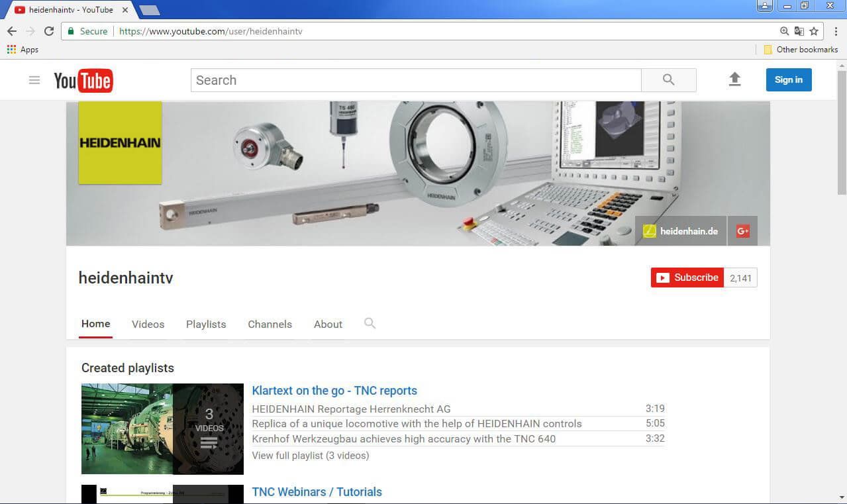
Task: Open the About tab
Action: click(328, 324)
